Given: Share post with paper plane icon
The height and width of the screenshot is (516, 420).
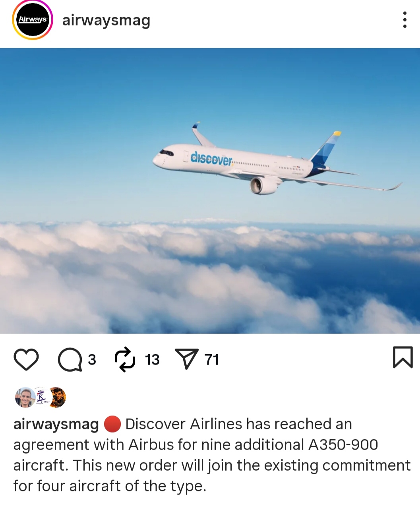Looking at the screenshot, I should point(186,359).
